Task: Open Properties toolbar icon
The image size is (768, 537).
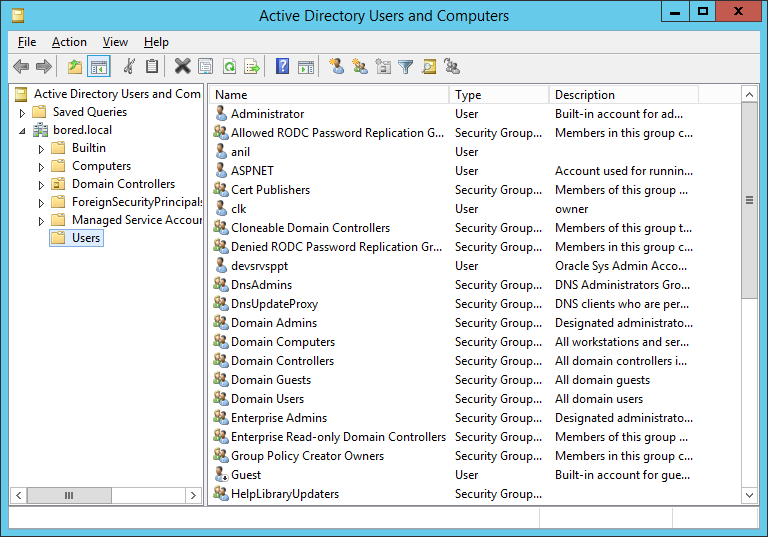Action: 205,66
